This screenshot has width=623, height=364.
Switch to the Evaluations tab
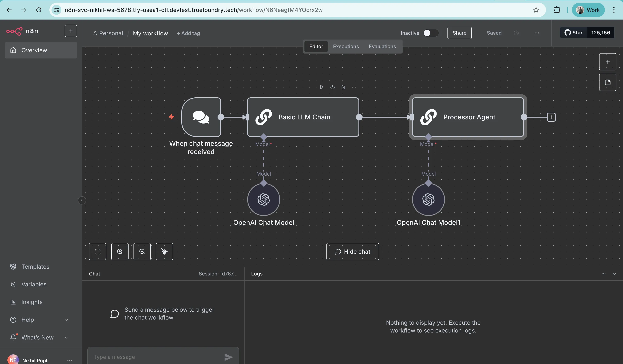click(382, 47)
